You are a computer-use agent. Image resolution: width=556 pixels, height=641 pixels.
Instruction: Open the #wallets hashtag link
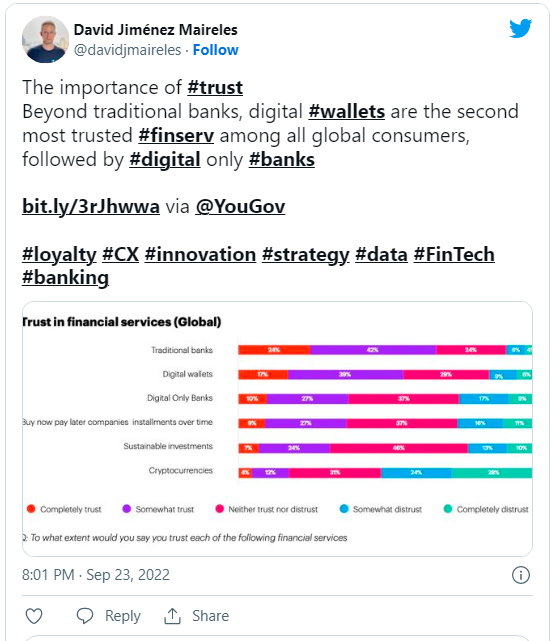click(347, 112)
